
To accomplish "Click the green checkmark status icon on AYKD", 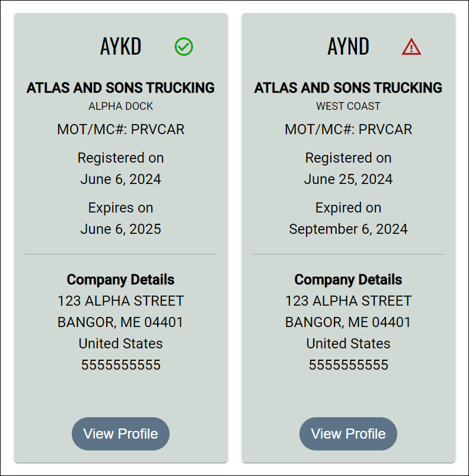I will click(x=184, y=46).
